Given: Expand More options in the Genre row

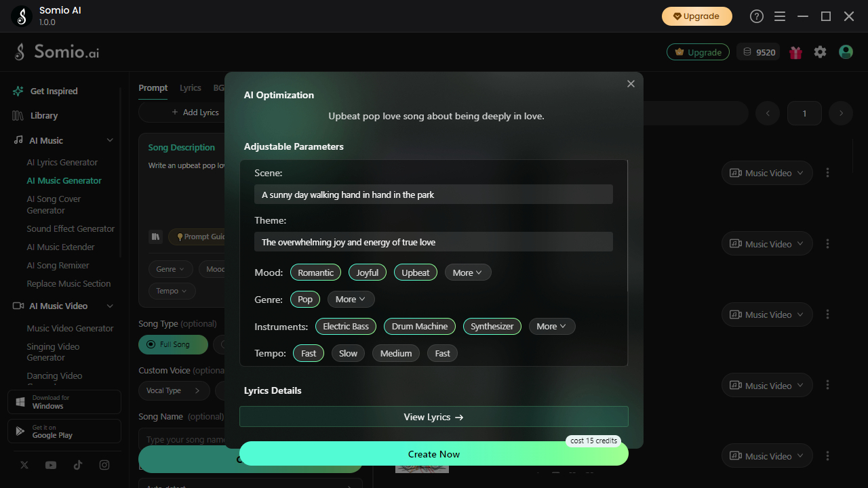Looking at the screenshot, I should [351, 299].
